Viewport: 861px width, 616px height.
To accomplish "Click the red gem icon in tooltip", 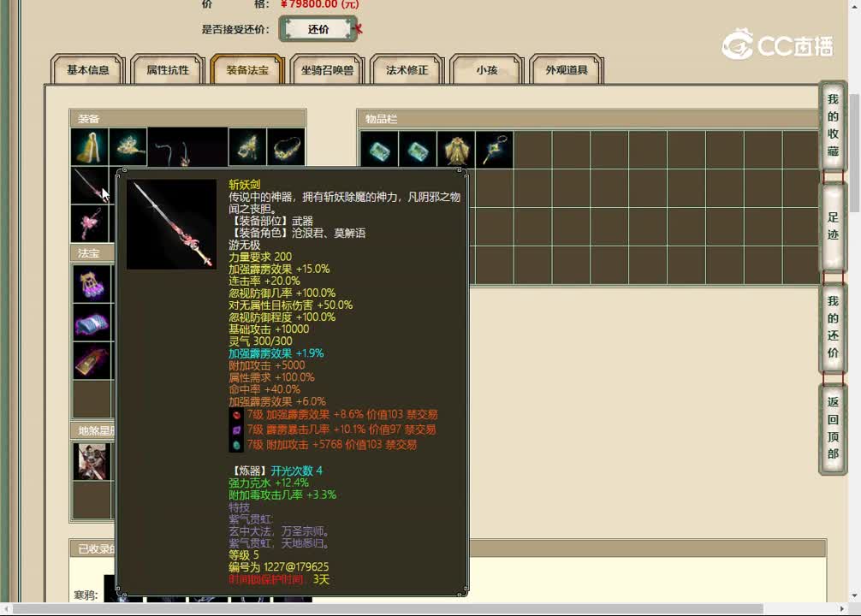I will point(236,415).
